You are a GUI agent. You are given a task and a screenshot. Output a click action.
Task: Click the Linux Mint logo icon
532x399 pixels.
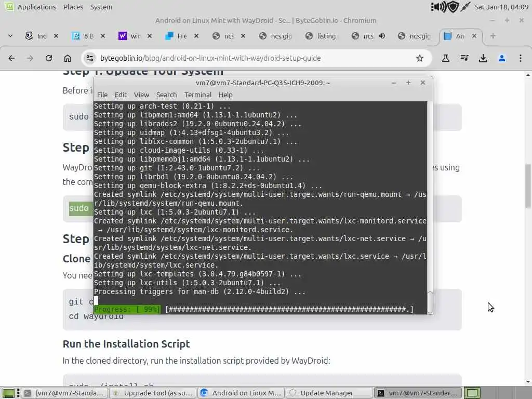(x=8, y=6)
